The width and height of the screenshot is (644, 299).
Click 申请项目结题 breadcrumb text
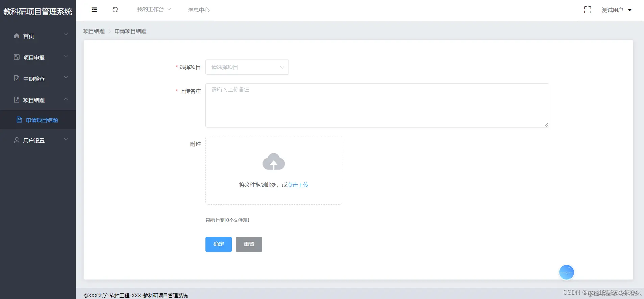130,31
